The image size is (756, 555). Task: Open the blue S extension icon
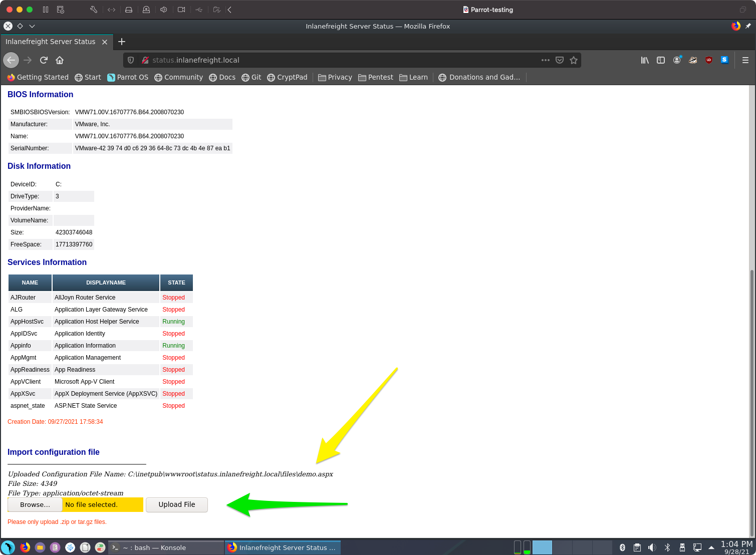click(x=724, y=60)
